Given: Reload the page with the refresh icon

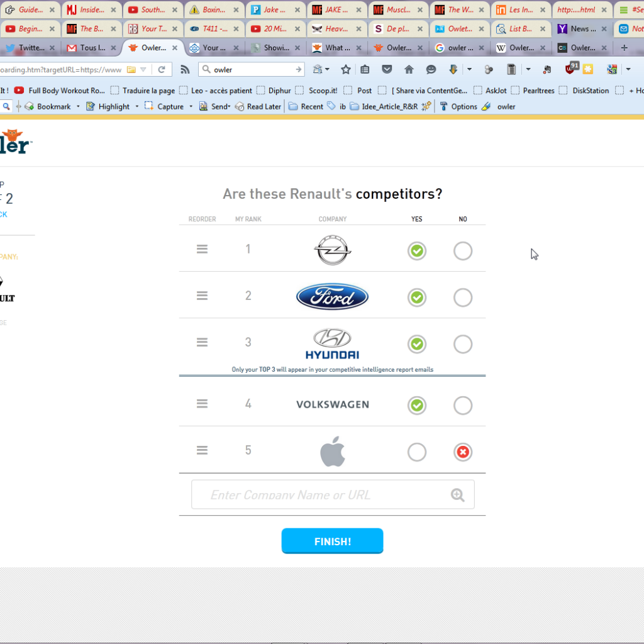Looking at the screenshot, I should (162, 69).
